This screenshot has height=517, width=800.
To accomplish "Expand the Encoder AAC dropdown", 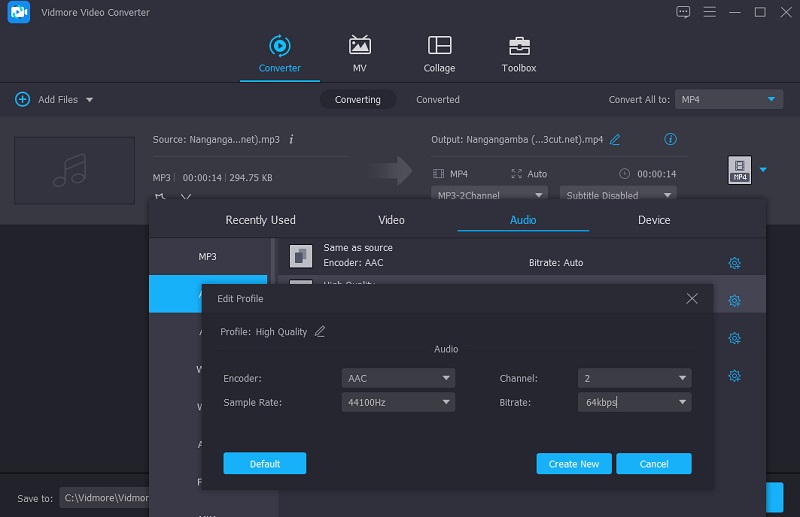I will point(398,379).
